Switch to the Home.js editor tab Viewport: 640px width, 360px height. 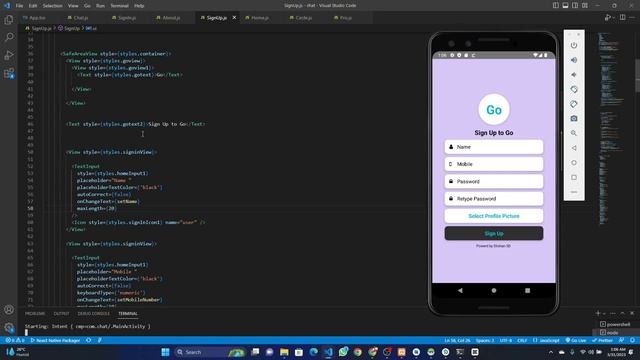coord(260,18)
